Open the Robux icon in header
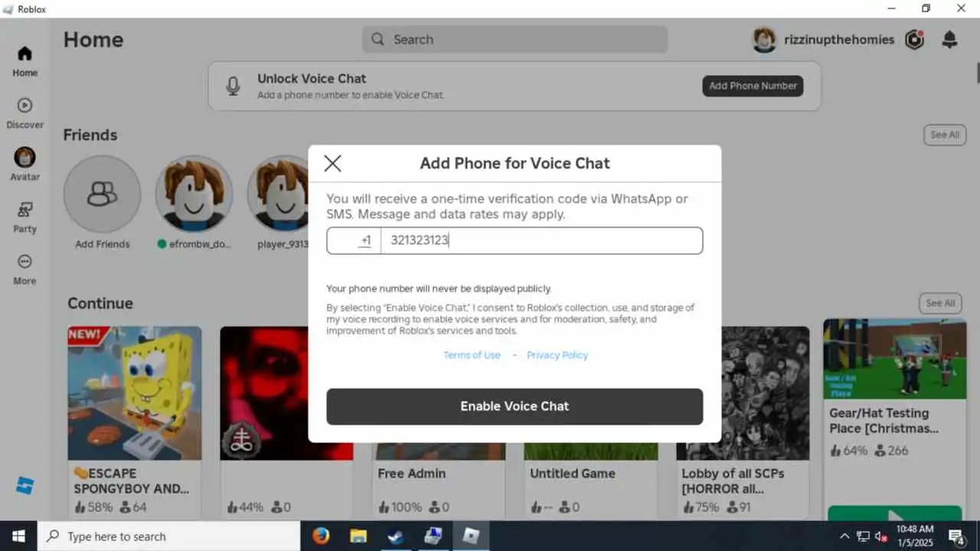This screenshot has width=980, height=551. point(914,40)
